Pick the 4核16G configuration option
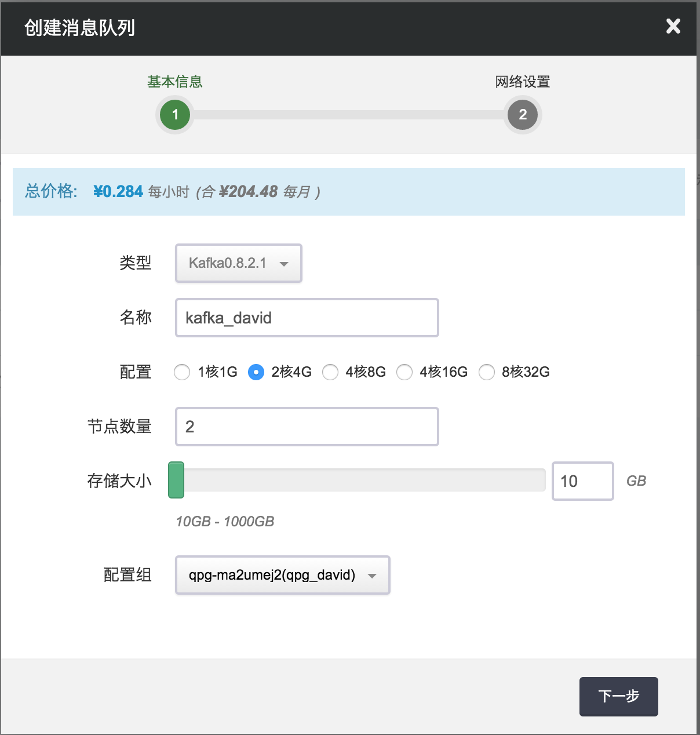This screenshot has height=735, width=700. (x=404, y=372)
